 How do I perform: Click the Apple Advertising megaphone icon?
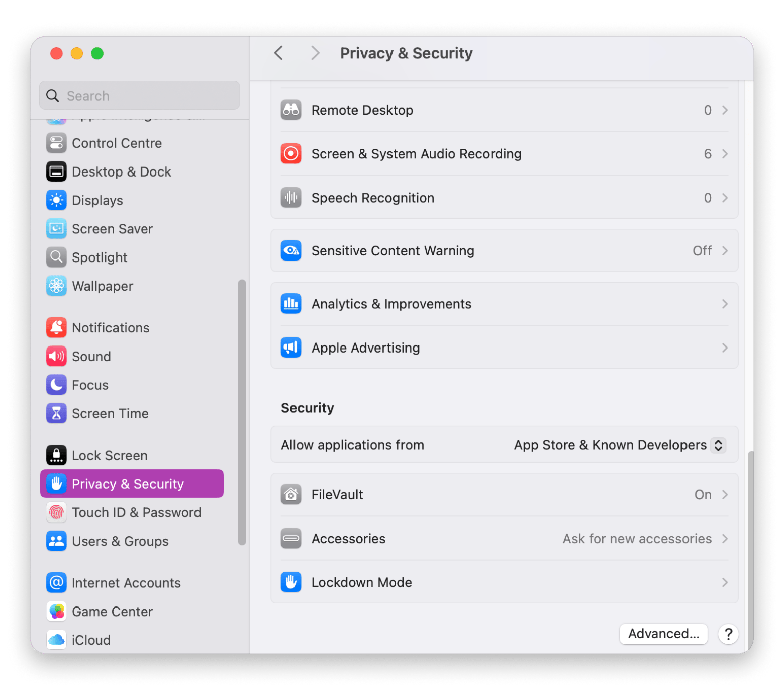point(291,348)
